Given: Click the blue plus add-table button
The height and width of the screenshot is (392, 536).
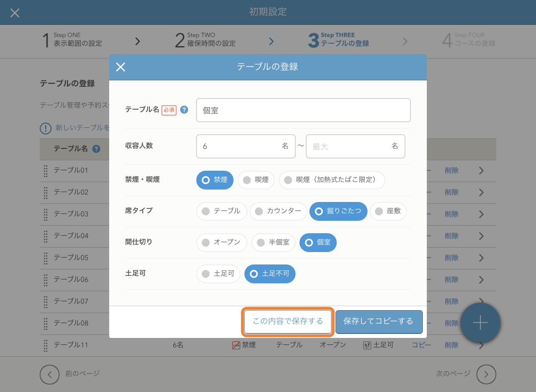Looking at the screenshot, I should pos(480,323).
